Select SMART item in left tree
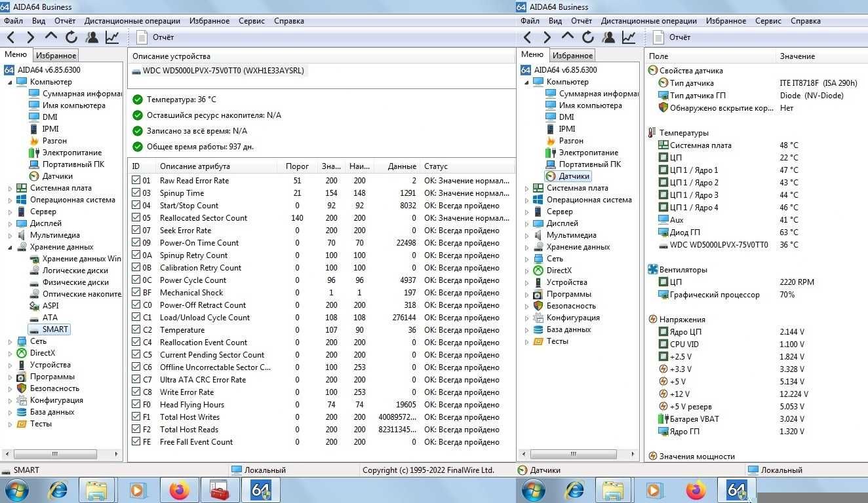The image size is (868, 503). [x=49, y=329]
